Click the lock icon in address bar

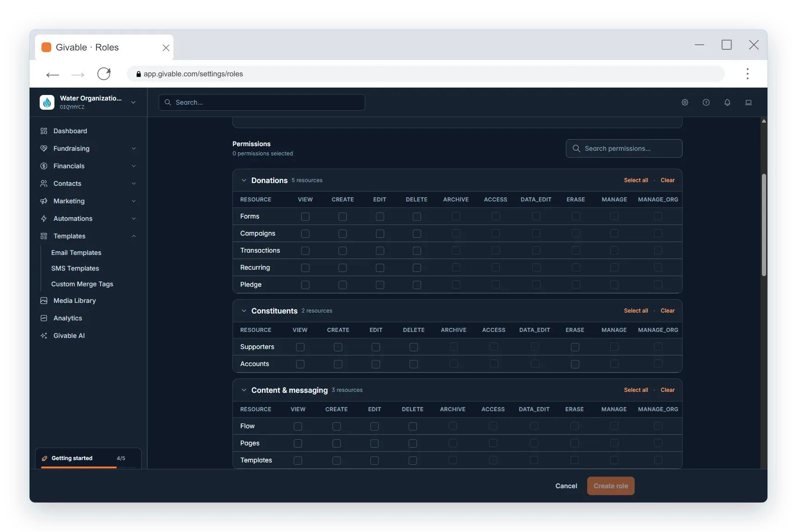[x=138, y=74]
